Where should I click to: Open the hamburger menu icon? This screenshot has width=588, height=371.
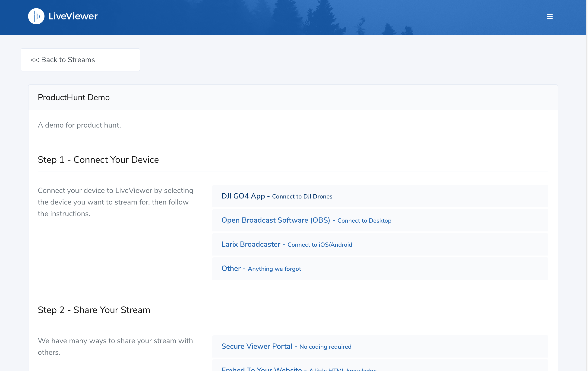550,16
